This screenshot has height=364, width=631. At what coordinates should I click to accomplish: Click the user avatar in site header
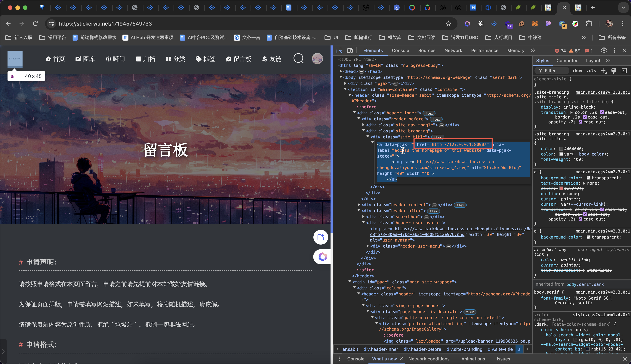click(x=317, y=59)
